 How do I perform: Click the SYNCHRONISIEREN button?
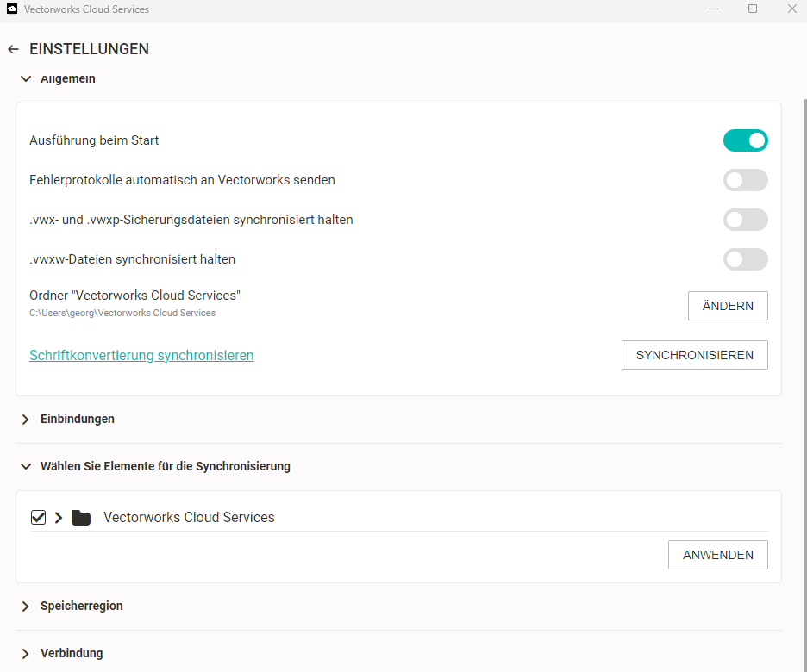click(x=694, y=355)
